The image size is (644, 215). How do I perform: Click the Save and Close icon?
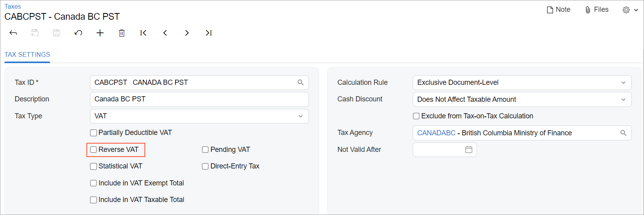point(35,33)
